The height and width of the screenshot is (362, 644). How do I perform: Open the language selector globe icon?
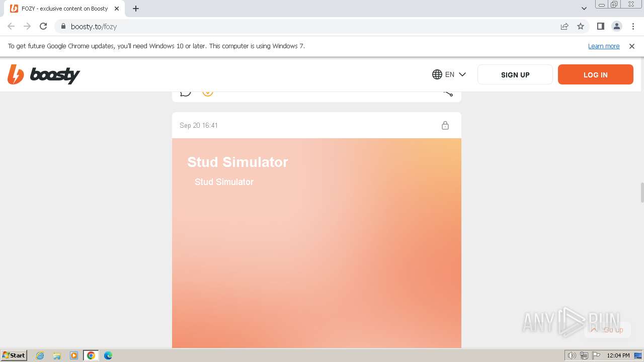coord(437,74)
